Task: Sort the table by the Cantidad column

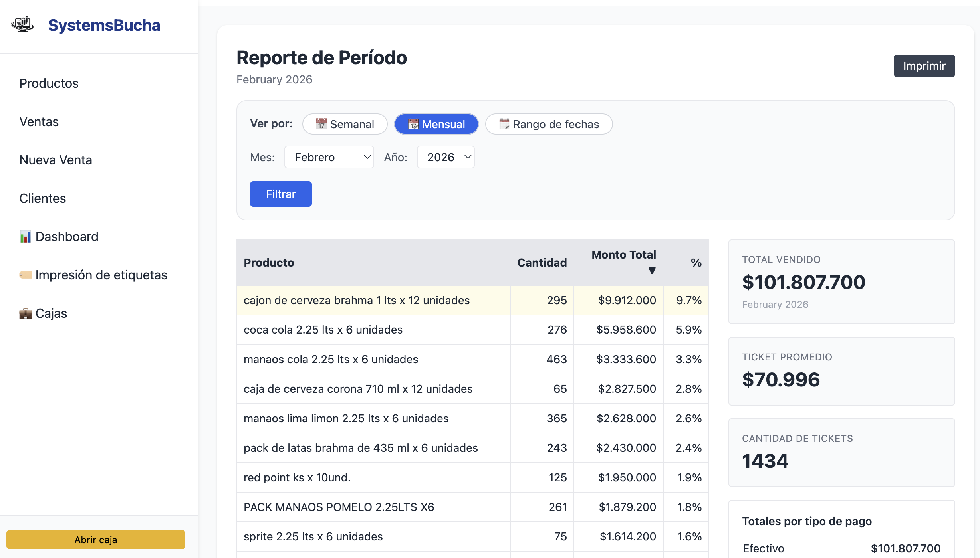Action: click(x=542, y=263)
